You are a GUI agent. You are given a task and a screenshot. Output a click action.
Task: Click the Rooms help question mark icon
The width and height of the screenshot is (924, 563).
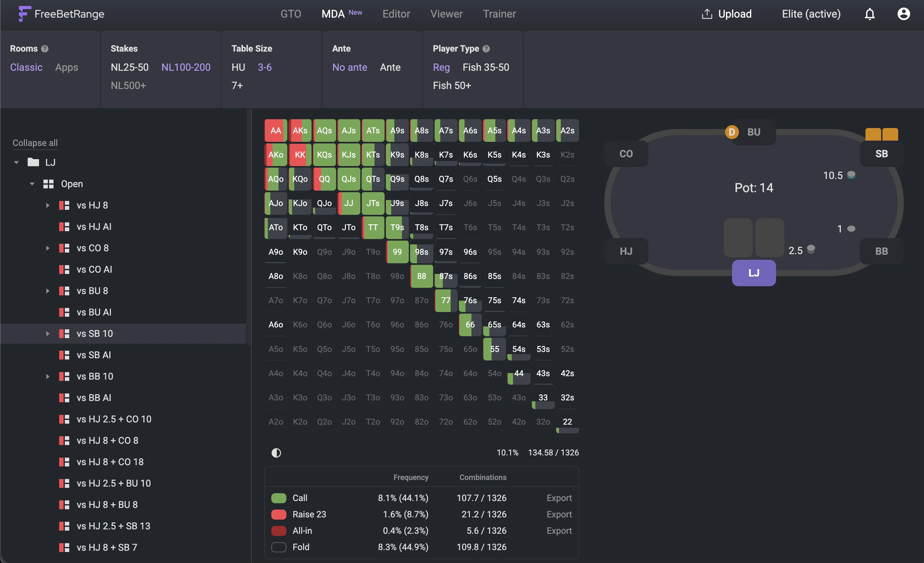click(45, 49)
